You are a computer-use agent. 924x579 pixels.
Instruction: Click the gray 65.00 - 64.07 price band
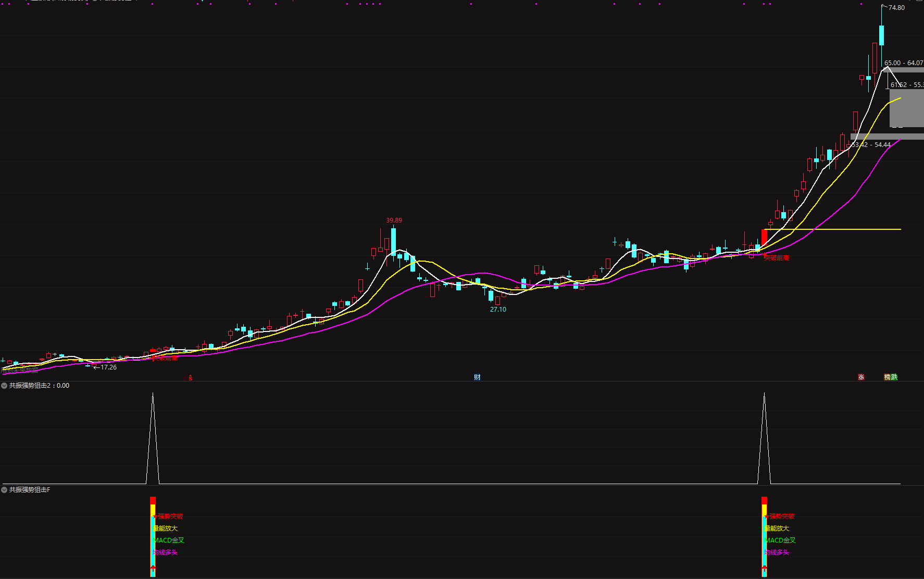click(903, 70)
